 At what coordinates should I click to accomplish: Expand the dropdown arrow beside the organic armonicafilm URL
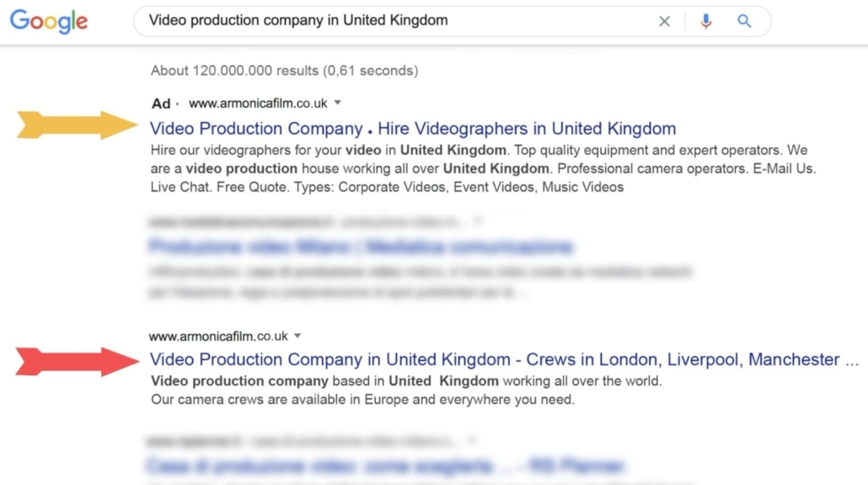(297, 336)
